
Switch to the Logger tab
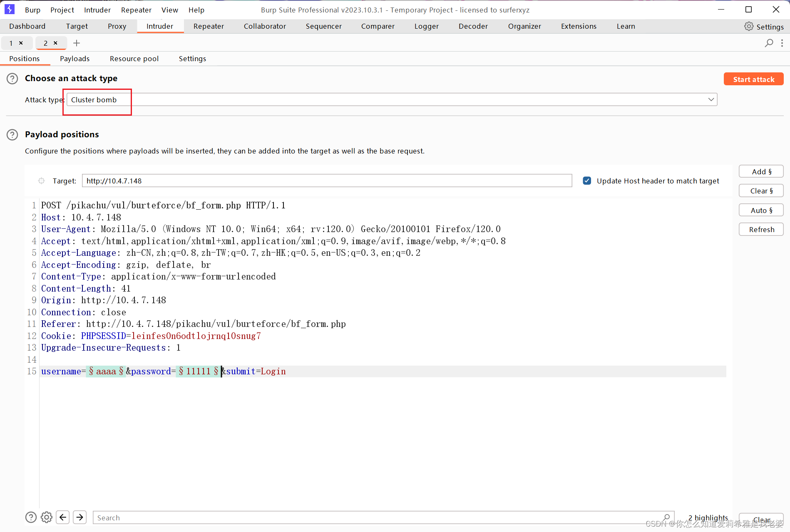(x=427, y=26)
